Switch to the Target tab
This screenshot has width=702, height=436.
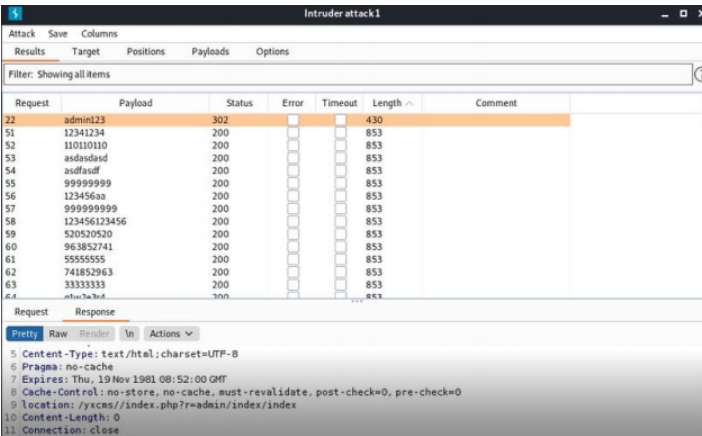[86, 51]
